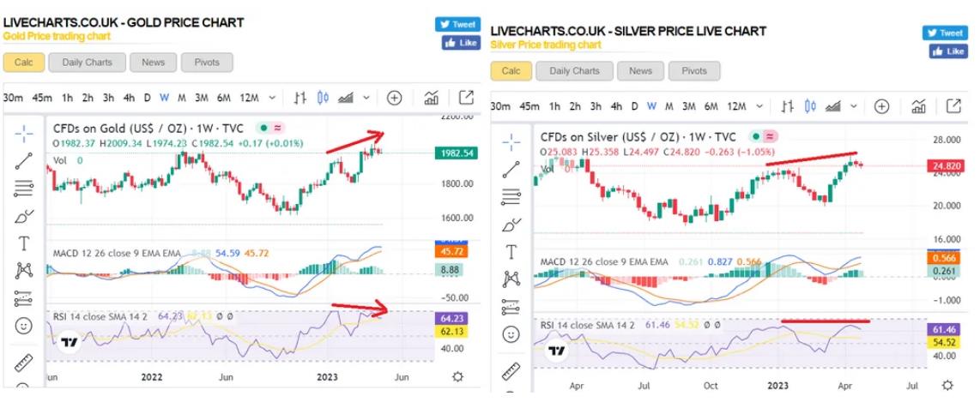Switch silver chart to 12M timeframe
980x414 pixels.
coord(737,106)
